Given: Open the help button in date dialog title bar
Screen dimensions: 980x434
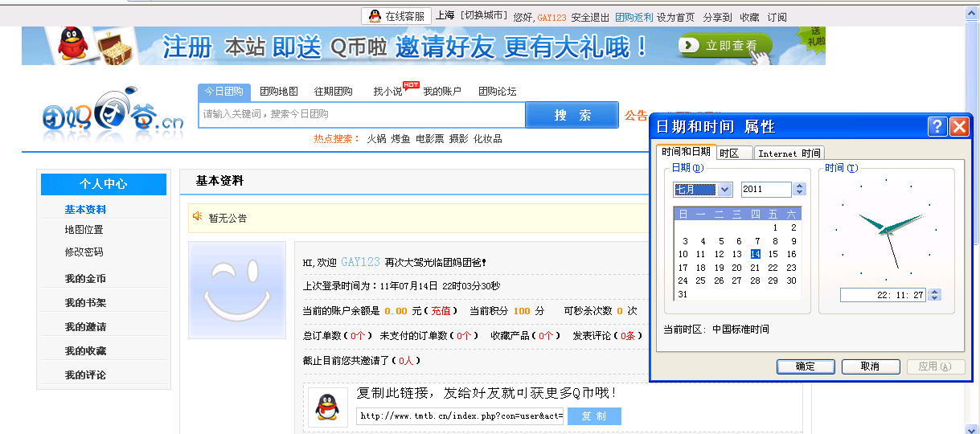Looking at the screenshot, I should click(x=937, y=127).
